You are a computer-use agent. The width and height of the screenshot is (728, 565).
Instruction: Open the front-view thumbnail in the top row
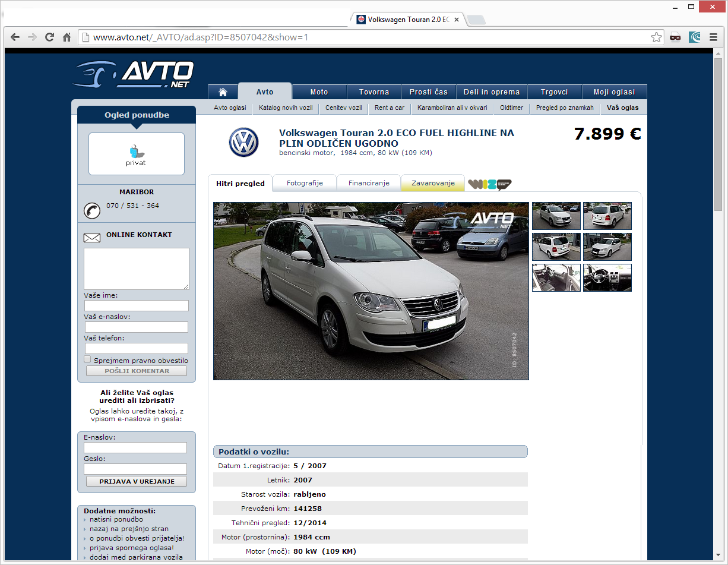tap(556, 216)
